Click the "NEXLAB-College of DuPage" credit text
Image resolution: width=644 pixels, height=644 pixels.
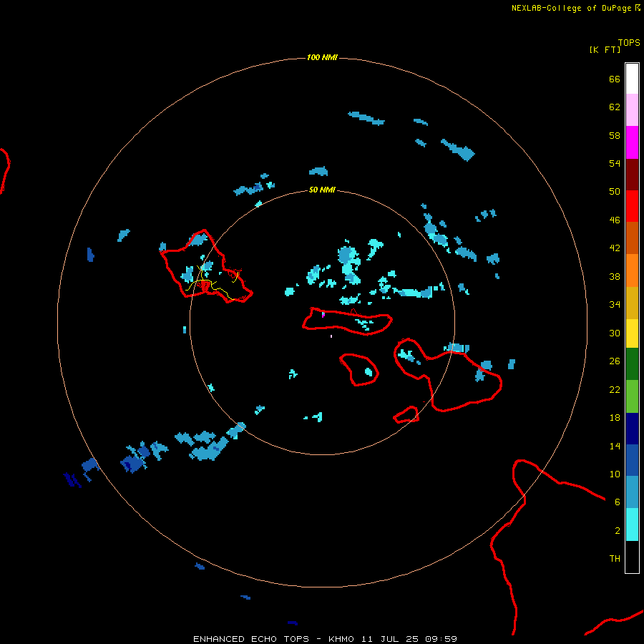click(x=571, y=8)
